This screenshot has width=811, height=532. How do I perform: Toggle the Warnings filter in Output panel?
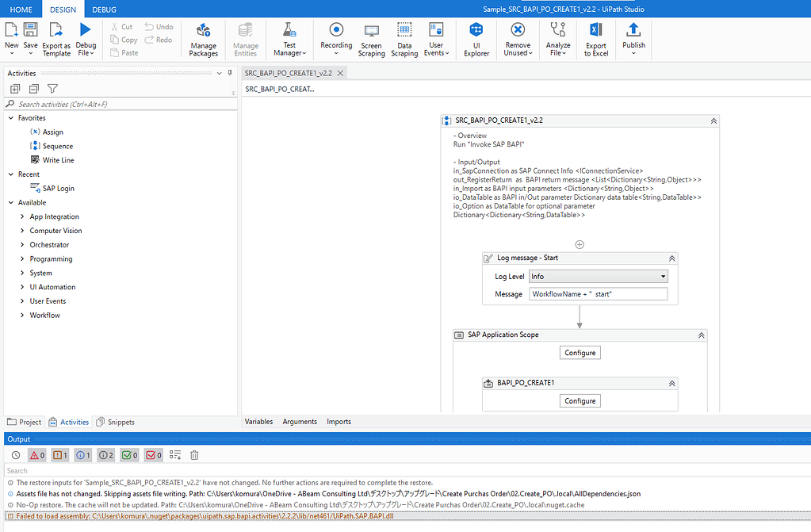coord(60,454)
